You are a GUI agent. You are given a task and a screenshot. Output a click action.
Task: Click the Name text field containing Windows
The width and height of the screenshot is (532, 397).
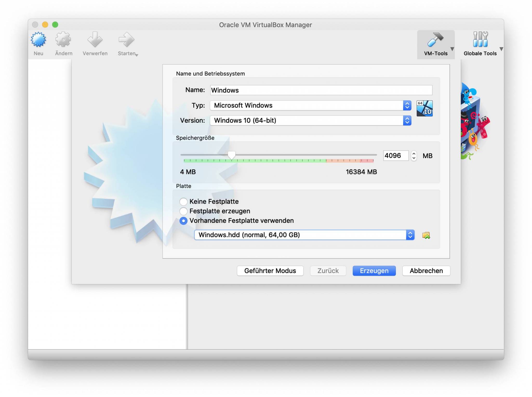321,90
